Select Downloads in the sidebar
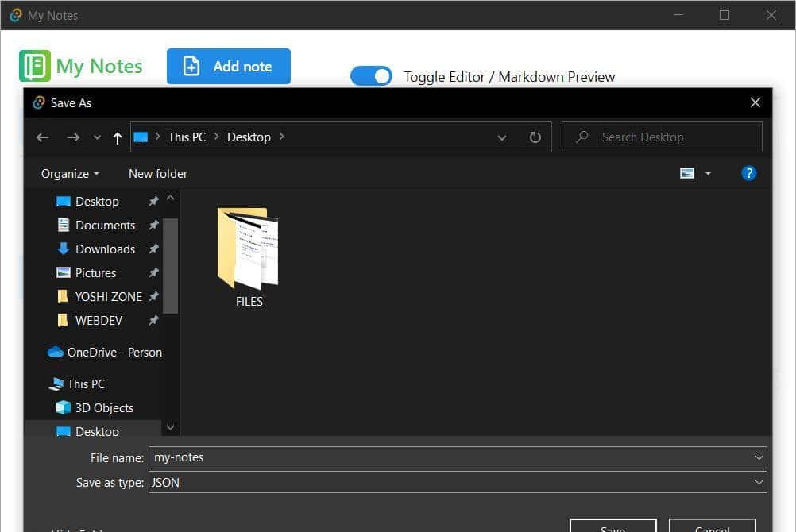Screen dimensions: 796x532 [x=105, y=249]
